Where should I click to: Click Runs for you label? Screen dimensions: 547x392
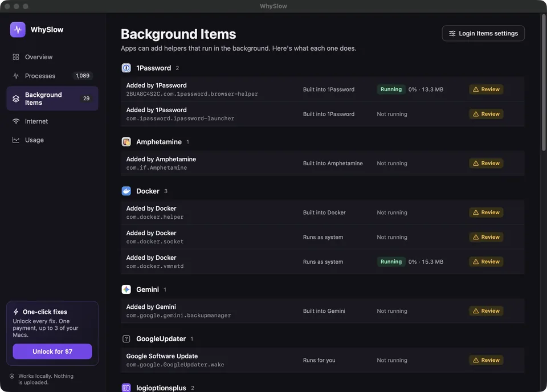(319, 360)
